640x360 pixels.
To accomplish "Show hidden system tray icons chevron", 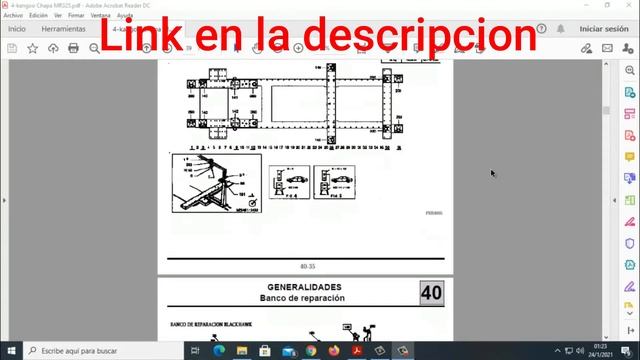I will pos(558,351).
